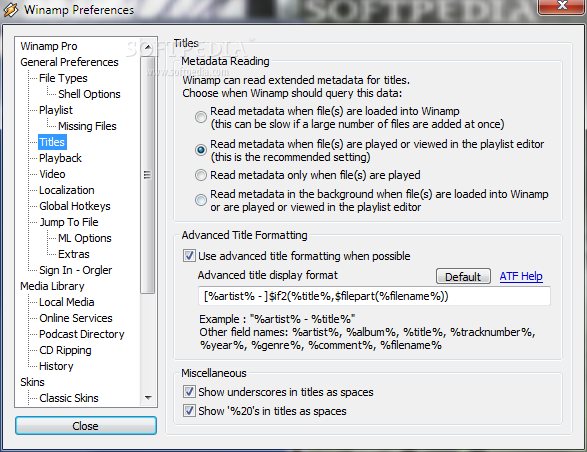
Task: Select the highlighted Titles entry
Action: point(52,142)
